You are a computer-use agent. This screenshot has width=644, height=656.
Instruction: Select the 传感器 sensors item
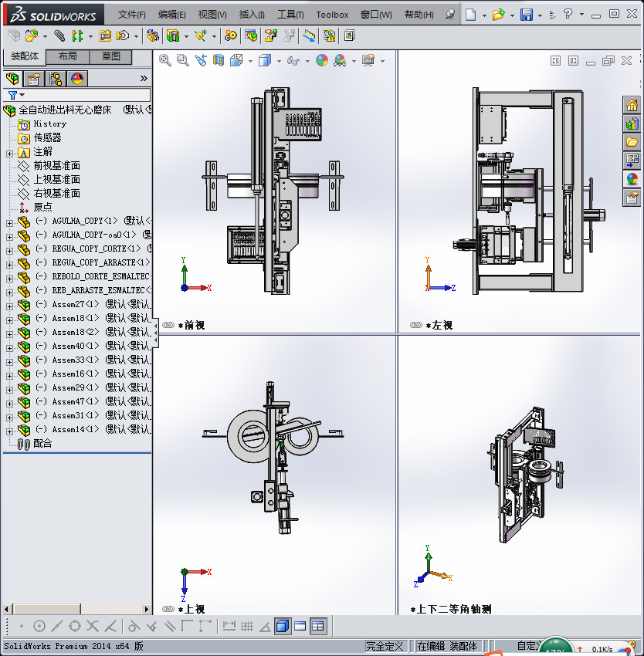coord(47,137)
